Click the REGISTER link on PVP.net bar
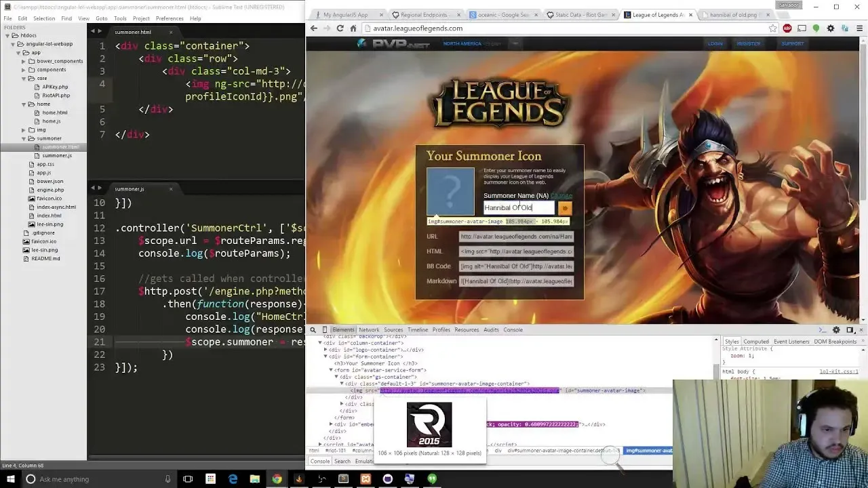Screen dimensions: 868x488 point(749,43)
